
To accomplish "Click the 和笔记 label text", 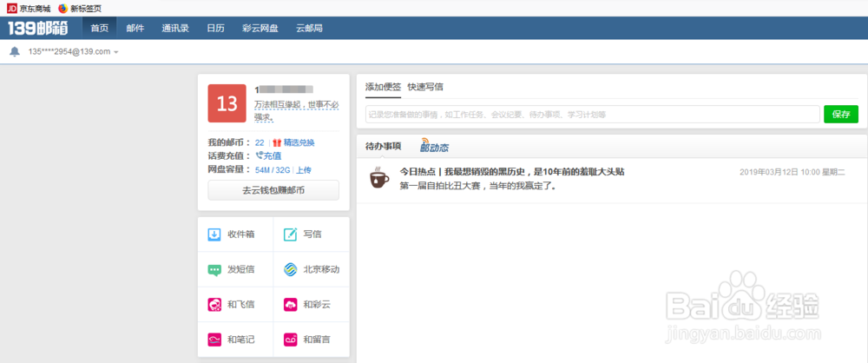I will (x=240, y=340).
